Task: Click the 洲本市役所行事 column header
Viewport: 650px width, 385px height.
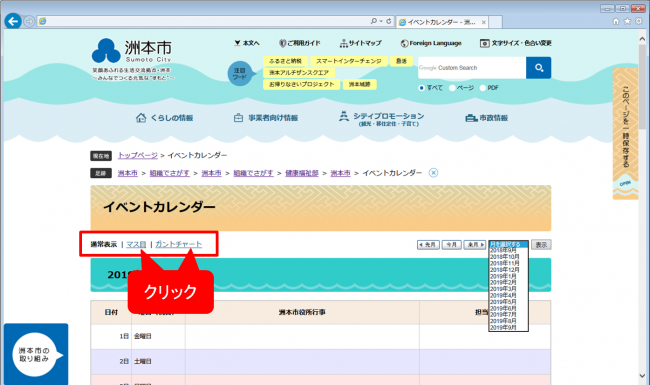Action: [302, 312]
